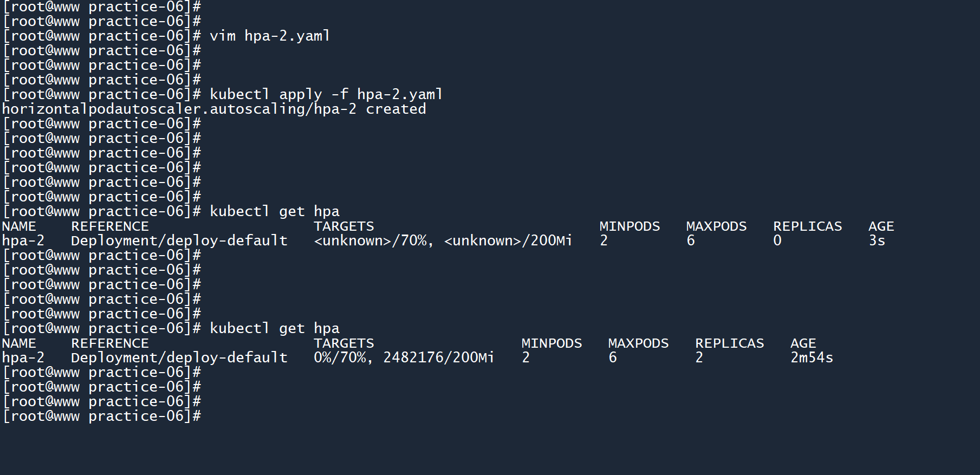Click the '0%/70%' CPU target value
980x475 pixels.
[x=340, y=358]
